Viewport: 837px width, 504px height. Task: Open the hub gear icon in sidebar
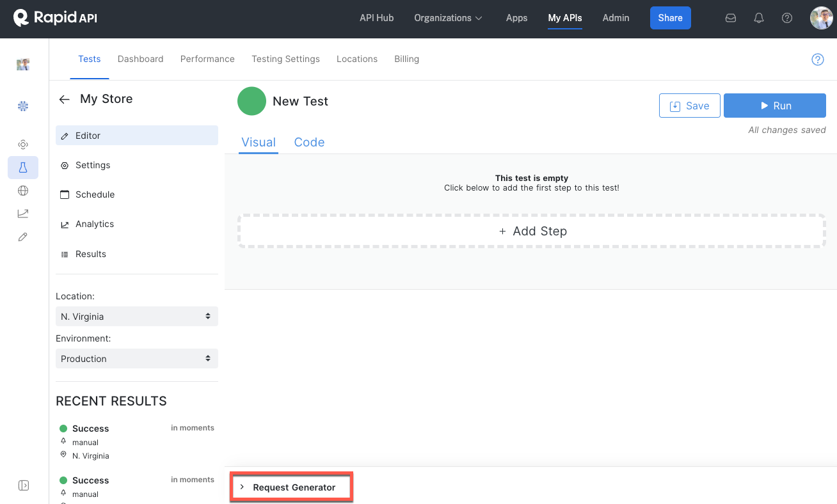click(23, 106)
